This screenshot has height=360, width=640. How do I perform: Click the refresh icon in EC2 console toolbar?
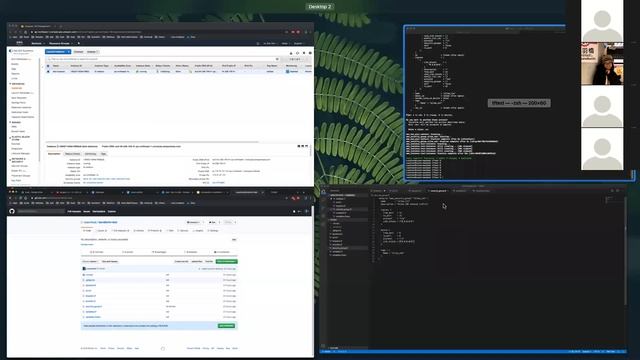point(297,53)
